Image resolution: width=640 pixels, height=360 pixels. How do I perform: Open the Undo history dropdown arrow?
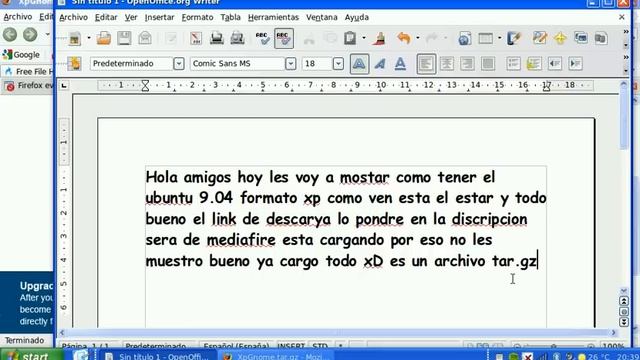coord(418,38)
